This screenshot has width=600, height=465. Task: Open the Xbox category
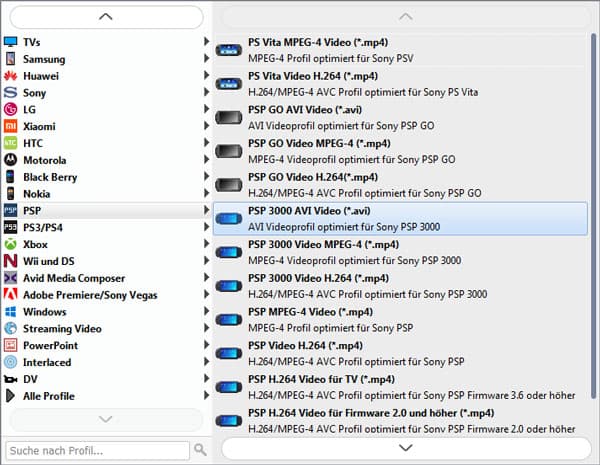106,244
